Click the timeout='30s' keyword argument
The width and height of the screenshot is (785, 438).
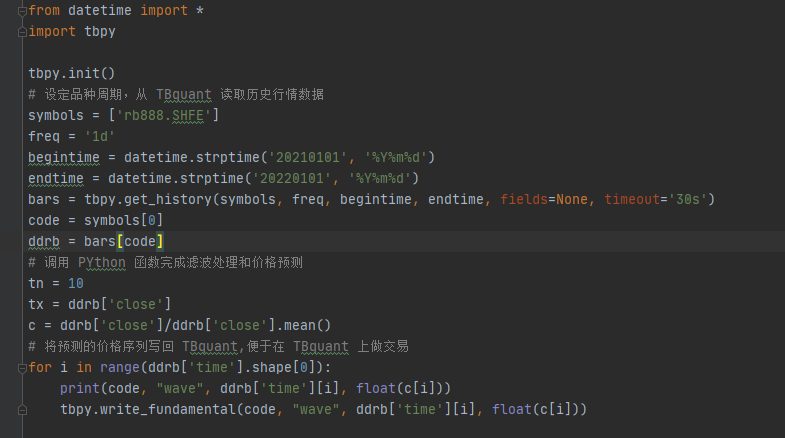point(655,200)
